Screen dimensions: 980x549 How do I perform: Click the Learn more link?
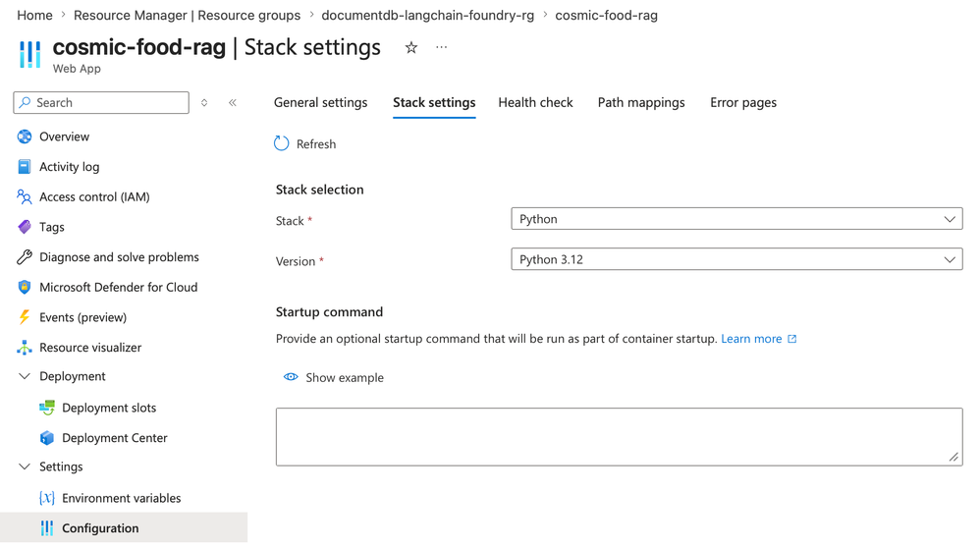tap(751, 339)
